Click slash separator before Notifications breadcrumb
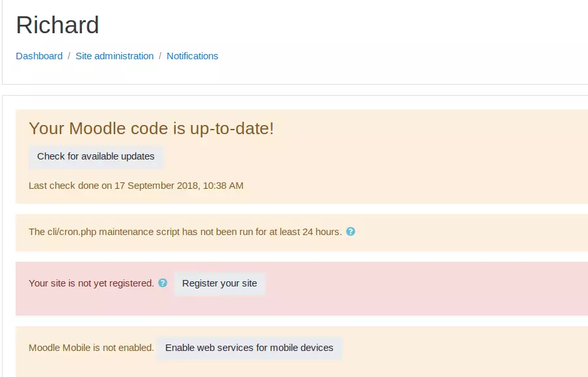The height and width of the screenshot is (377, 588). click(160, 56)
